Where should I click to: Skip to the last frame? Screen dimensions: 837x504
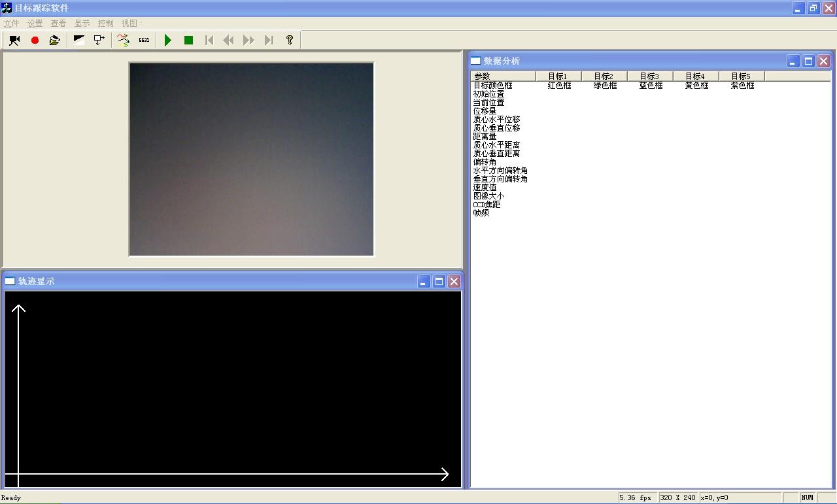269,40
